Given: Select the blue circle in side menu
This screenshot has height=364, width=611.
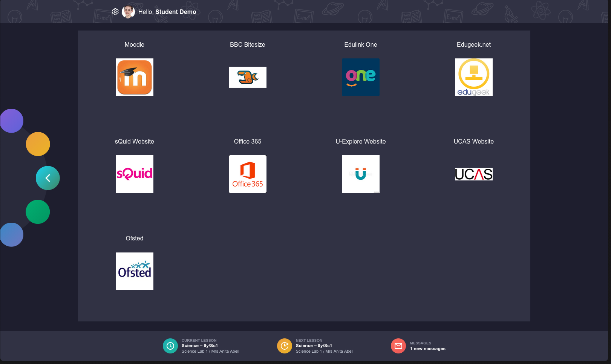Looking at the screenshot, I should 12,235.
